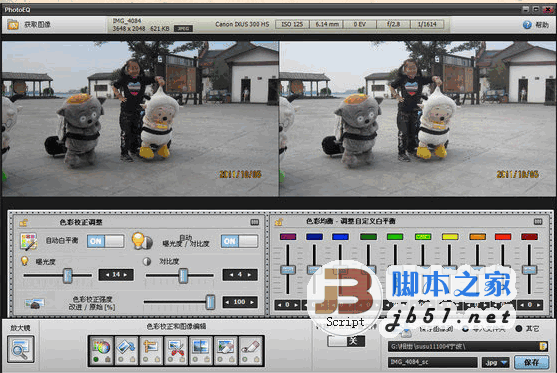The image size is (557, 373).
Task: Select the rotate image tool icon
Action: pos(126,347)
